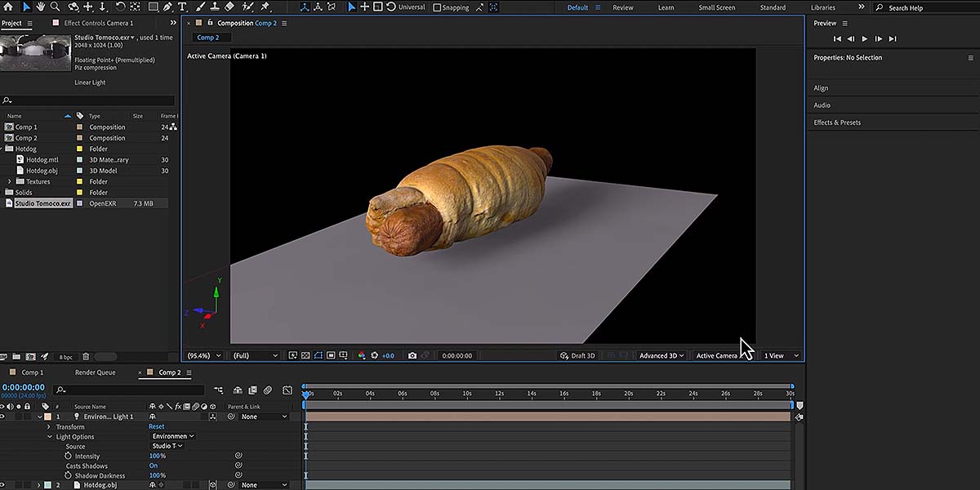Select the Clone Stamp tool

tap(214, 7)
